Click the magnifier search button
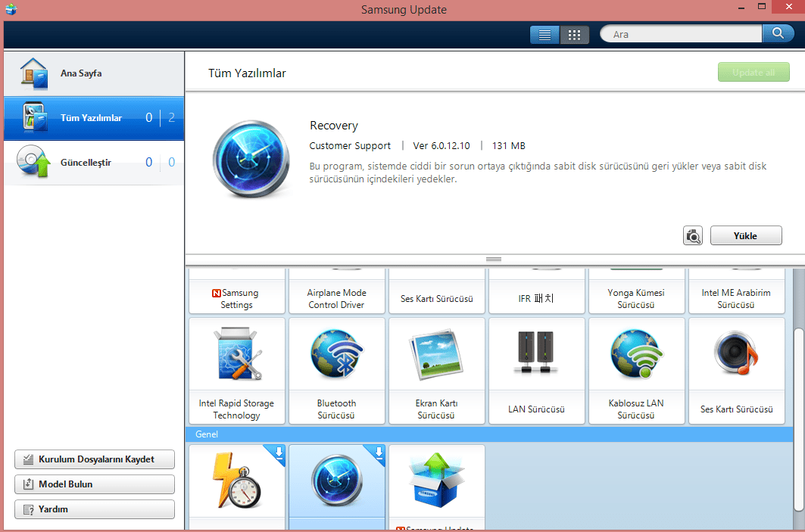805x532 pixels. point(778,34)
